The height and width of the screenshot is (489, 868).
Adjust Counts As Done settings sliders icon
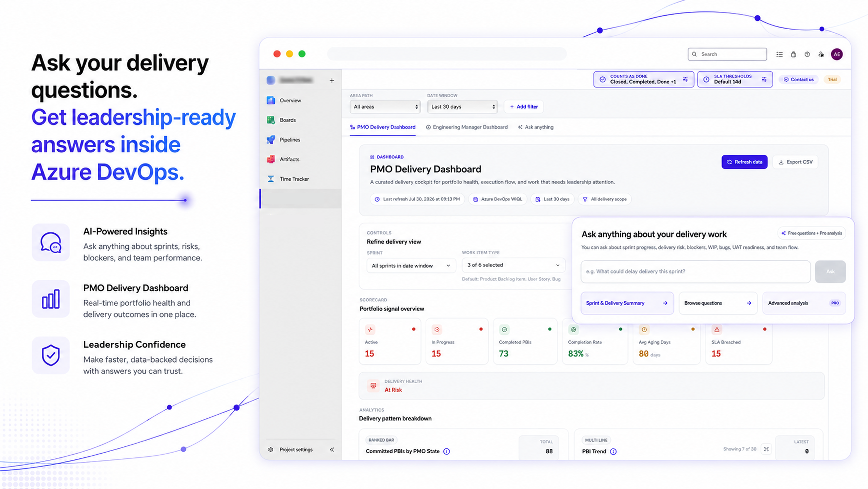click(x=685, y=79)
